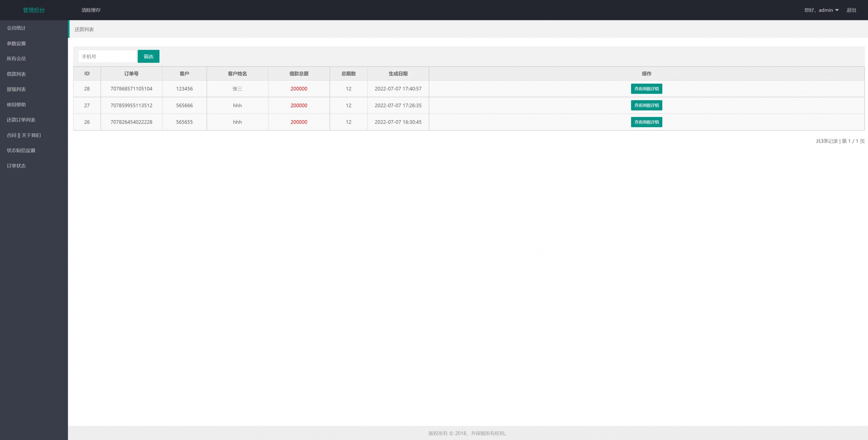Go to 状态短信设置 in the sidebar
868x440 pixels.
coord(21,150)
